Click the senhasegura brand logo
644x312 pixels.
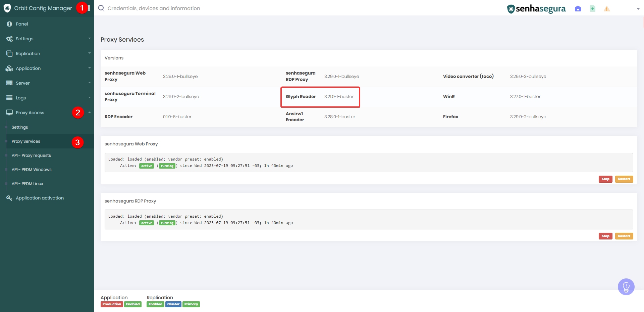[x=536, y=9]
